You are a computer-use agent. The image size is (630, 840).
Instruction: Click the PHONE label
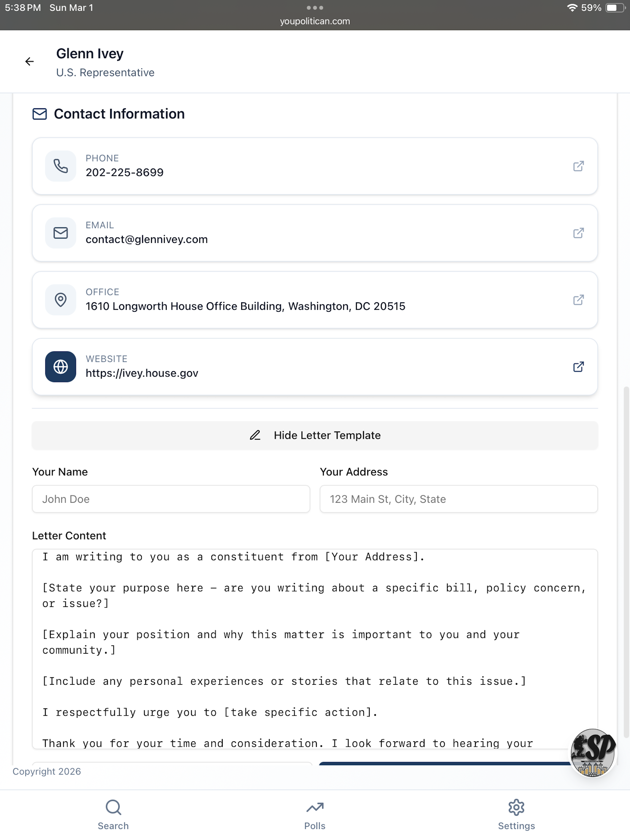[102, 158]
